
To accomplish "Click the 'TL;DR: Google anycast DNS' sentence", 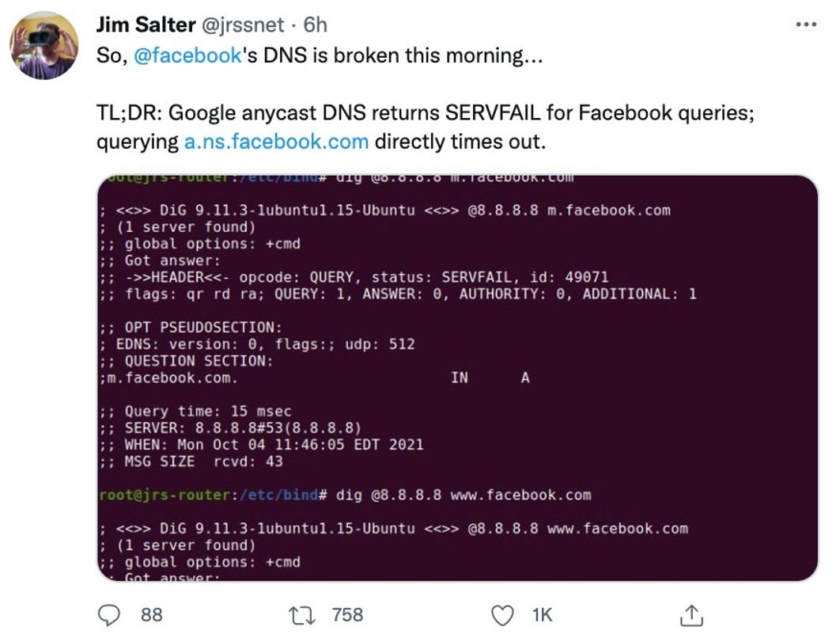I will (426, 113).
